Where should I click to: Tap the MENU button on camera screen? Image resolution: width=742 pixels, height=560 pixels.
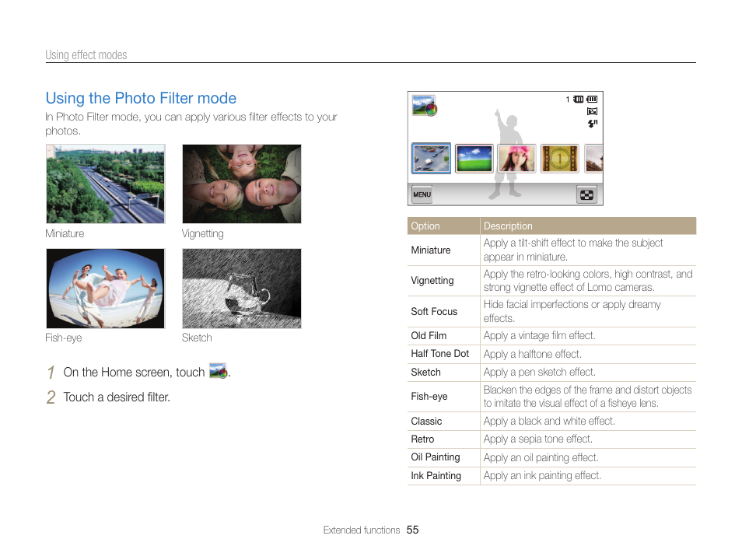pyautogui.click(x=422, y=194)
